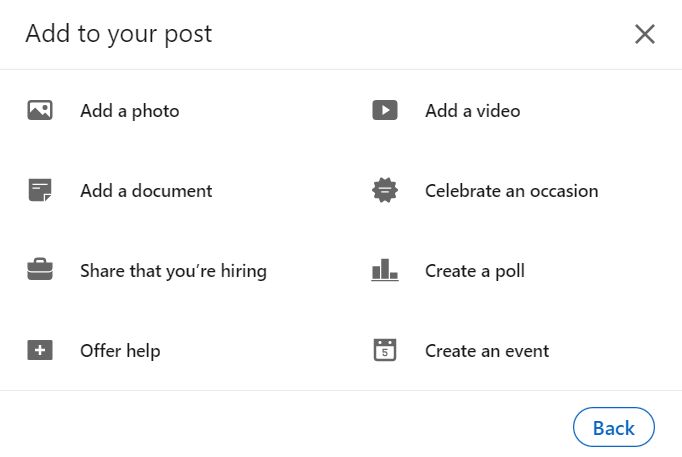Viewport: 682px width, 457px height.
Task: Click the calendar event icon
Action: (x=385, y=350)
